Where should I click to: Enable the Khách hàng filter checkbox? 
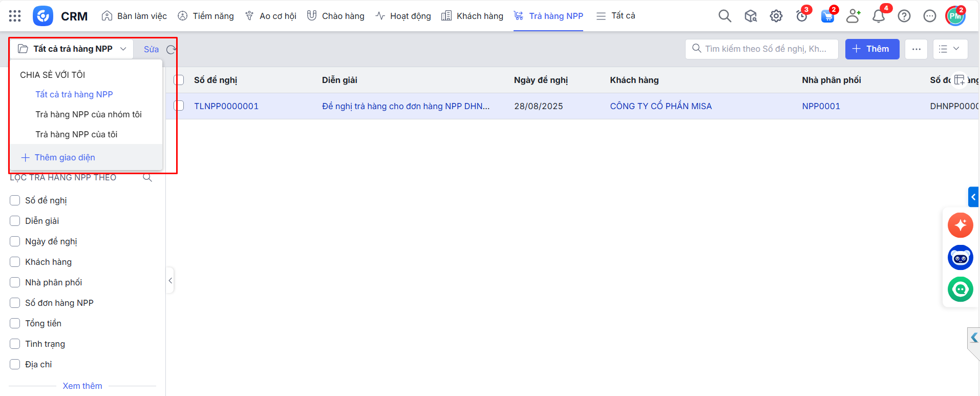coord(15,262)
